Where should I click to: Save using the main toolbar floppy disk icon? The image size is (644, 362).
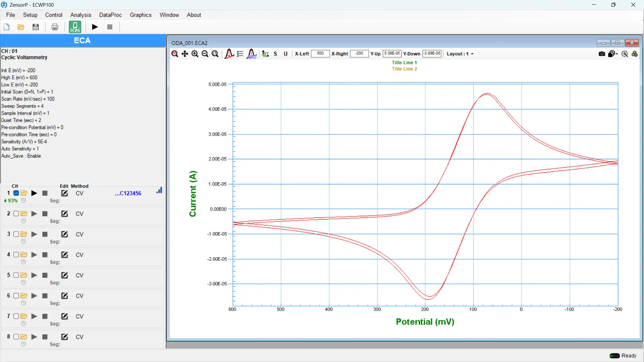point(36,27)
